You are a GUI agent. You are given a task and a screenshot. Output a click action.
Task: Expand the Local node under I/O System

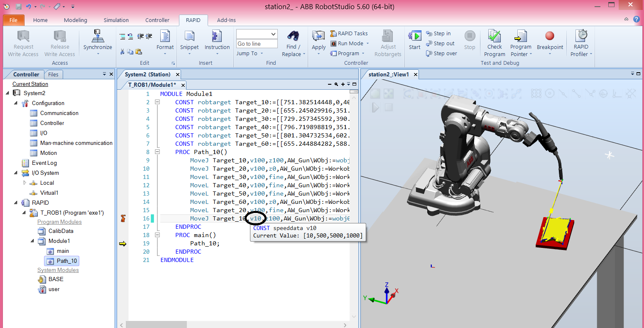tap(24, 183)
